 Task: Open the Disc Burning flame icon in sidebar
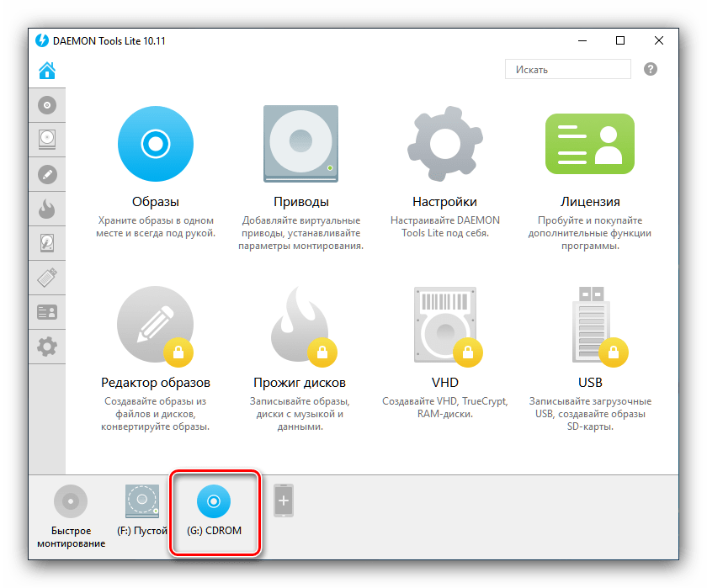[47, 209]
